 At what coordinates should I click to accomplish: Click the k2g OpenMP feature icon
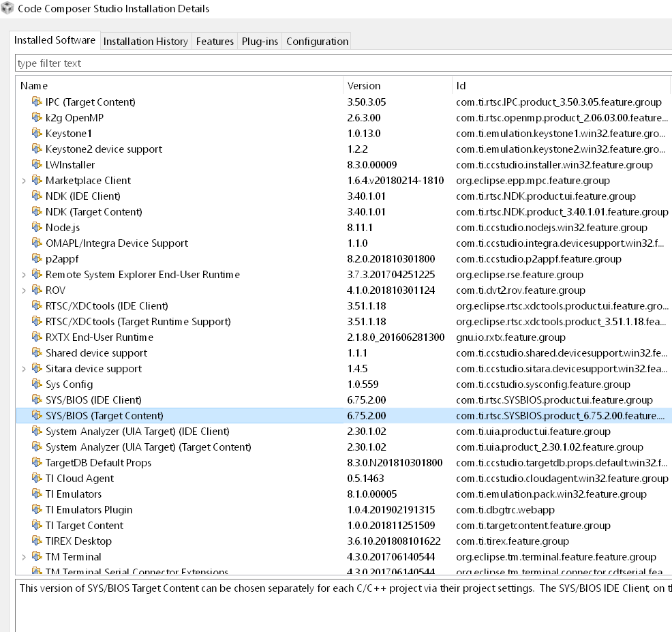coord(37,117)
